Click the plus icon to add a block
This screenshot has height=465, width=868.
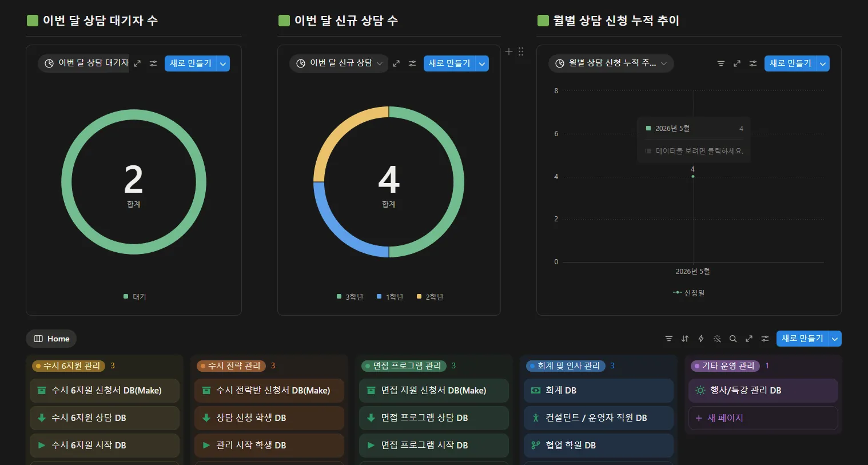coord(509,51)
